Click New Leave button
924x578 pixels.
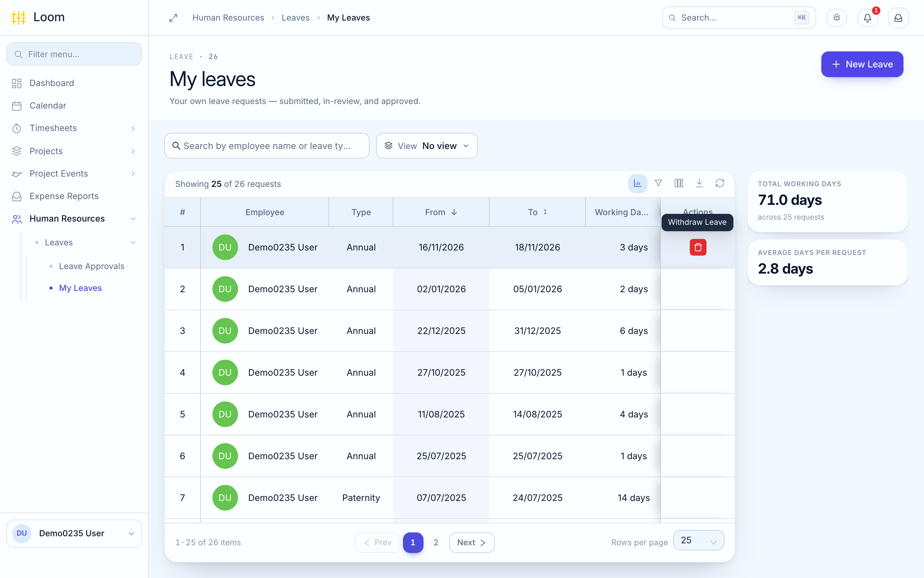click(862, 64)
